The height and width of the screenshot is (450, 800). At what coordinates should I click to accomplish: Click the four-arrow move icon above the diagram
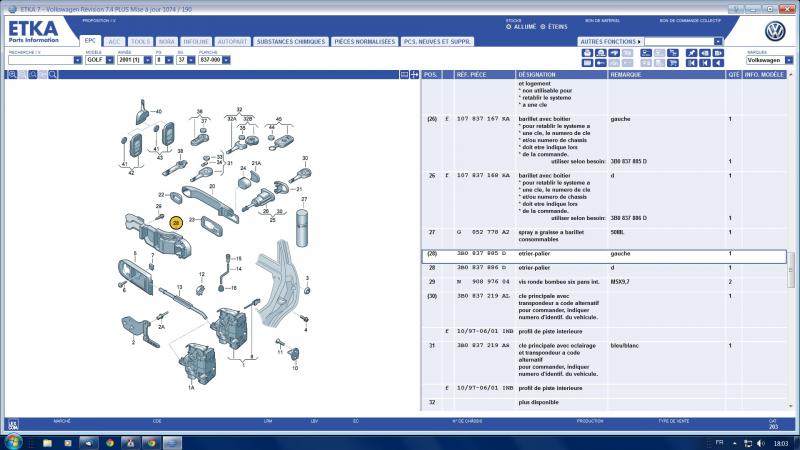[x=414, y=74]
